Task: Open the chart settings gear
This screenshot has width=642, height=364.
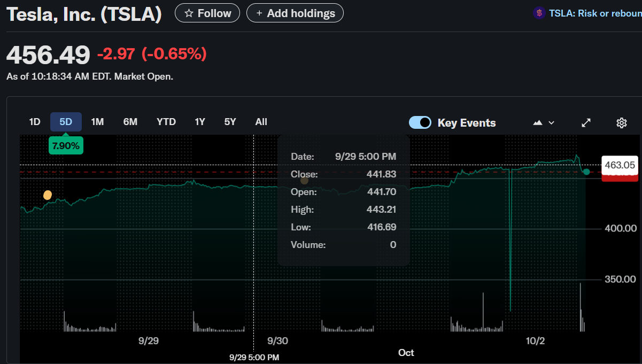Action: [621, 122]
